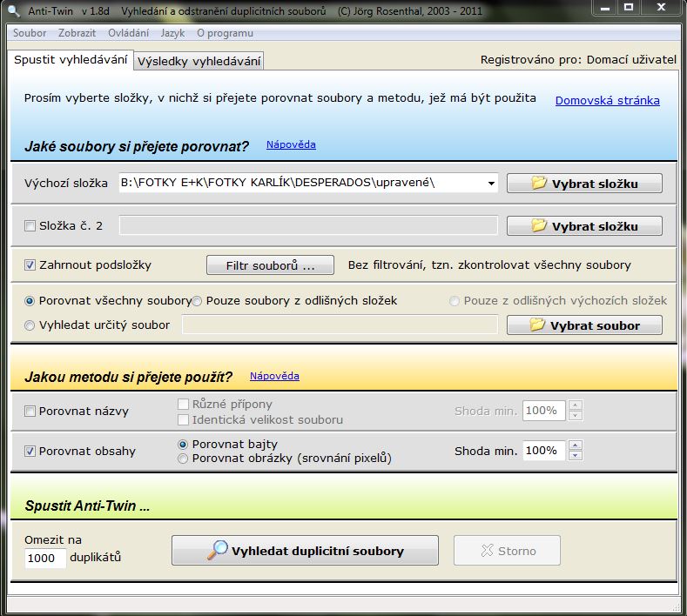Enable the Porovnat názvy checkbox
Screen dimensions: 687x616
(x=30, y=411)
